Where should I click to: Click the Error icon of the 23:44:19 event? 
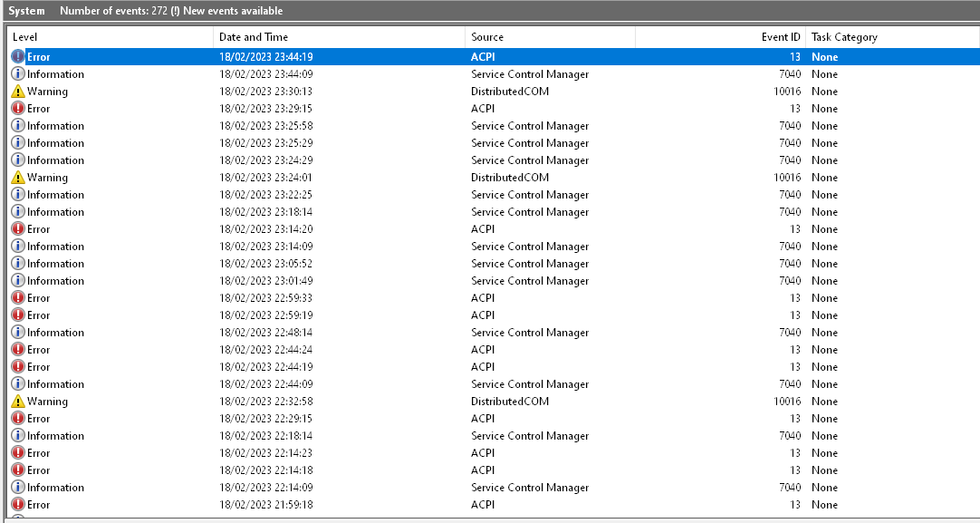coord(18,57)
